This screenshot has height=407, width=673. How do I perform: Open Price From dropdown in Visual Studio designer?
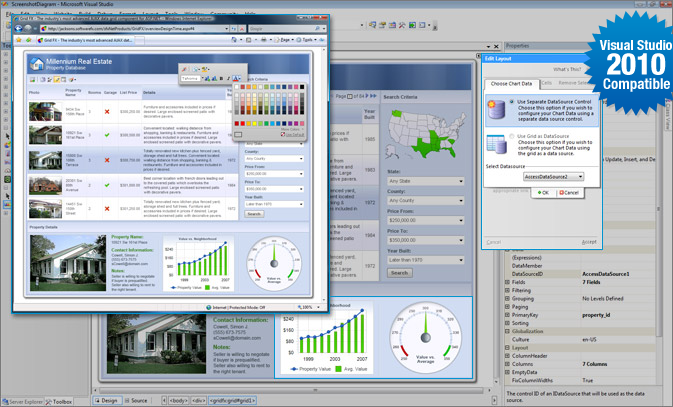click(x=426, y=220)
